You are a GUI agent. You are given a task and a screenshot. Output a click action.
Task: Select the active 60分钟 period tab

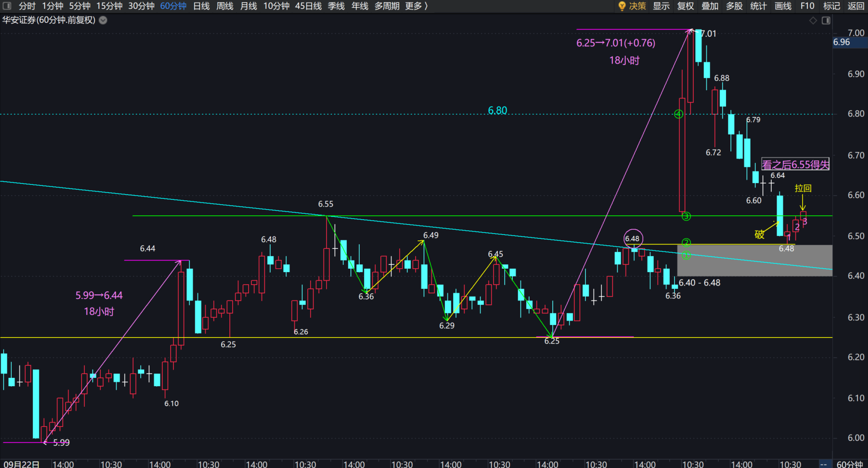173,6
